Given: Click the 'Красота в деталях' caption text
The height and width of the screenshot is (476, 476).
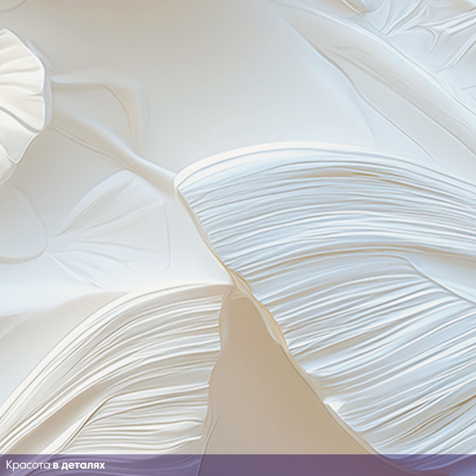Looking at the screenshot, I should coord(56,465).
